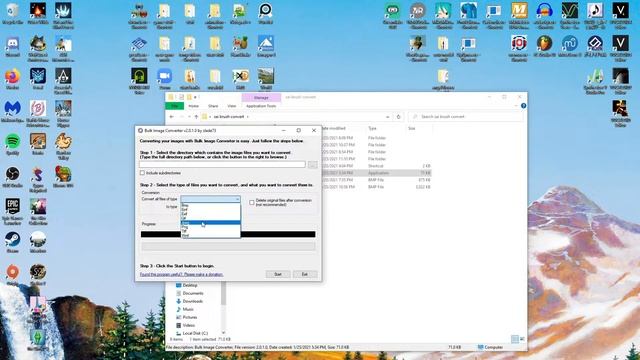
Task: Click the directory path input field
Action: tap(222, 164)
